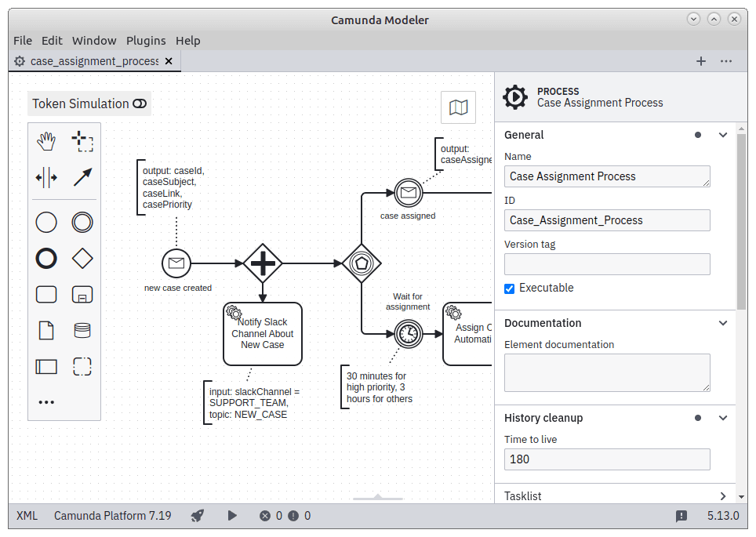756x537 pixels.
Task: Open the Plugins menu
Action: click(x=146, y=41)
